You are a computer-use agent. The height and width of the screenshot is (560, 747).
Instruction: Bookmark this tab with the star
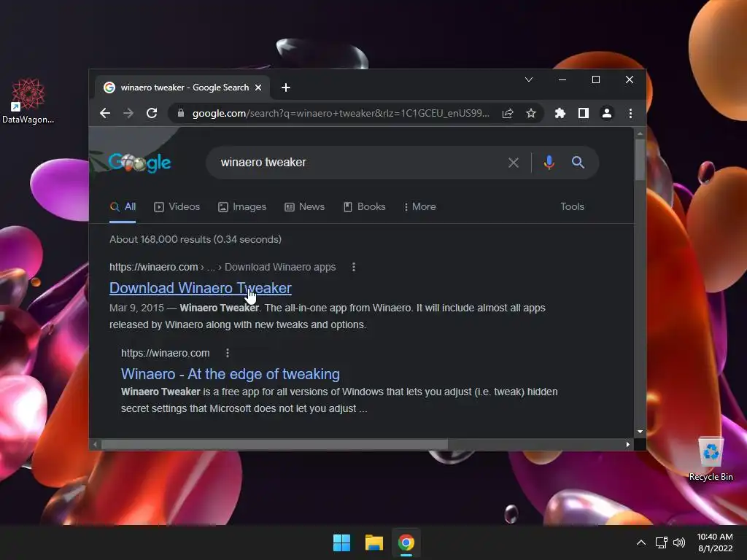click(531, 113)
